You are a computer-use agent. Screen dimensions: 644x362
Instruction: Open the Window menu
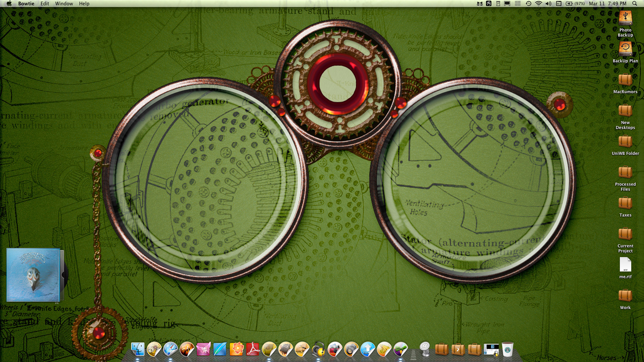pyautogui.click(x=64, y=4)
